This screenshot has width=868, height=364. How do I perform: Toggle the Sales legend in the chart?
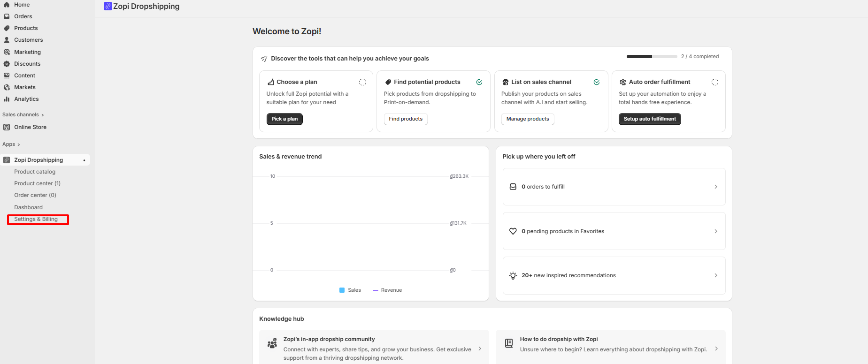point(350,290)
